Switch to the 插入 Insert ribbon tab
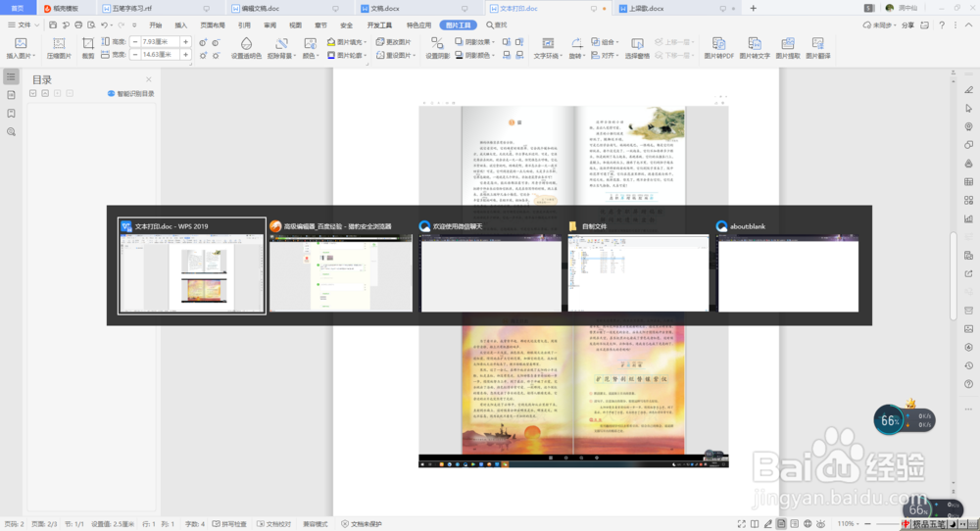This screenshot has height=531, width=980. point(180,25)
